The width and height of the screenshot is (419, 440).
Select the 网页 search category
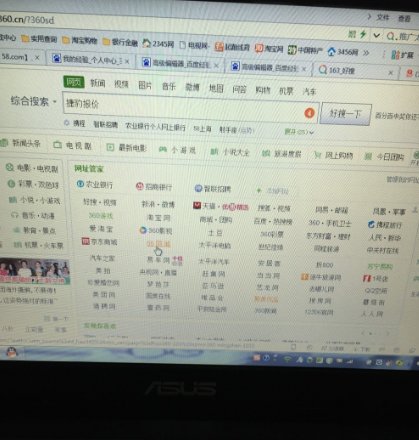click(74, 82)
